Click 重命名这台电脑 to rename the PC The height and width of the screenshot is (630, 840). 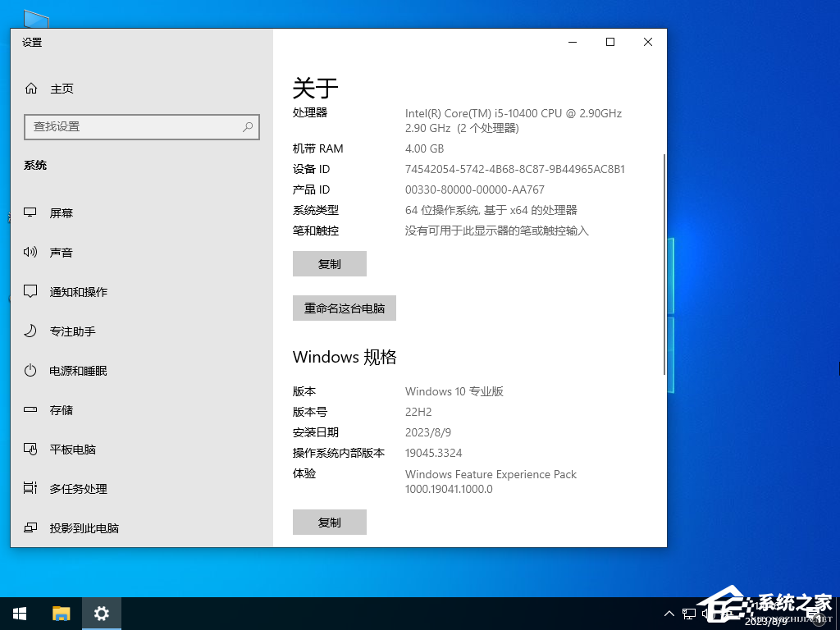344,308
